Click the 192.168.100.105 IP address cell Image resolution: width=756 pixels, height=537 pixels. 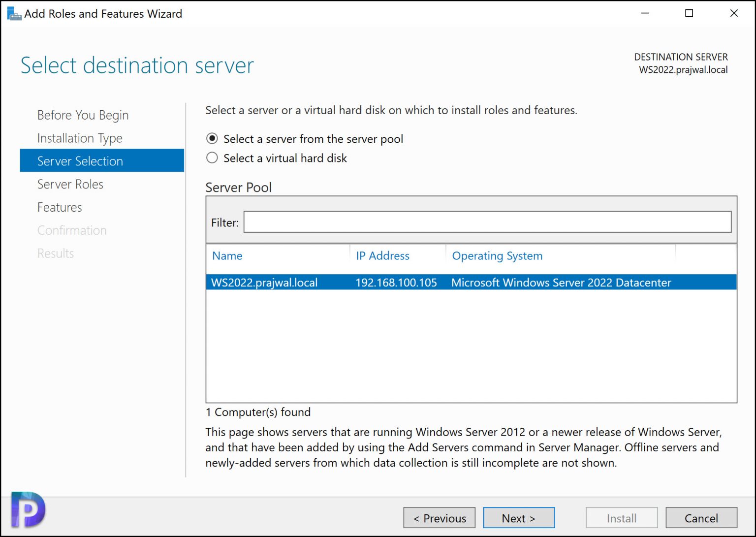396,283
